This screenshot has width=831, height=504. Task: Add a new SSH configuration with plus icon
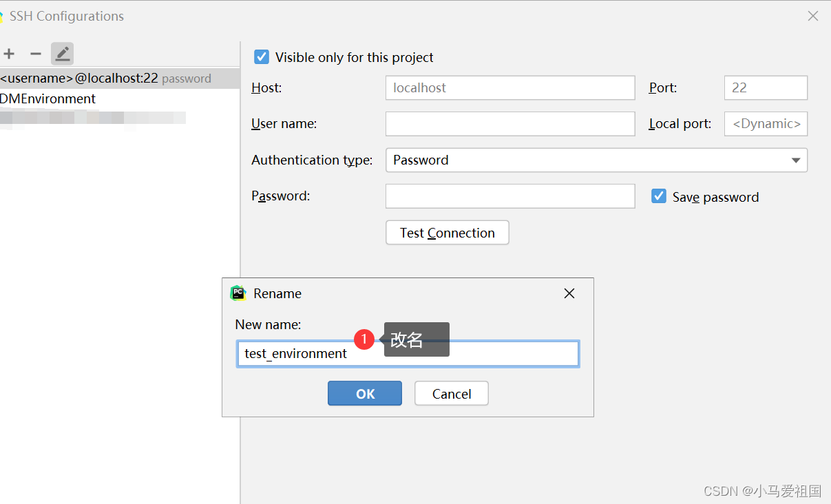(x=9, y=54)
